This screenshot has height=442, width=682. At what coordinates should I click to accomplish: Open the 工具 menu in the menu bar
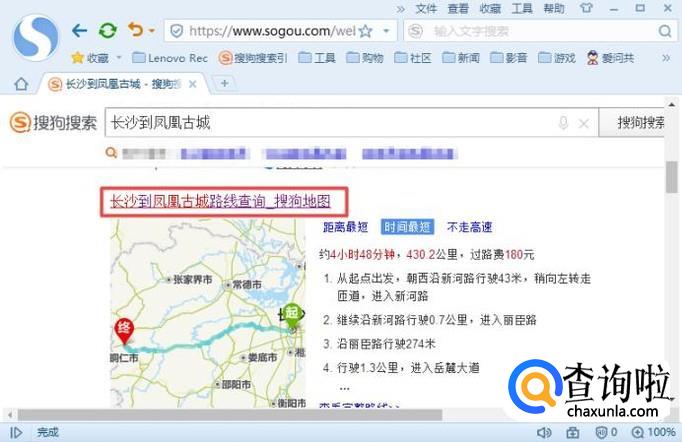522,8
